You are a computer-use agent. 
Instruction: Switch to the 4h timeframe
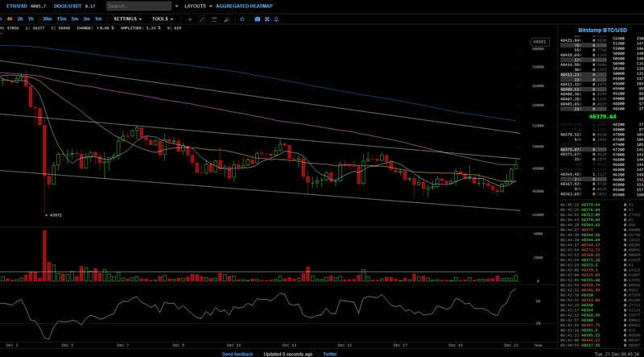click(x=10, y=19)
